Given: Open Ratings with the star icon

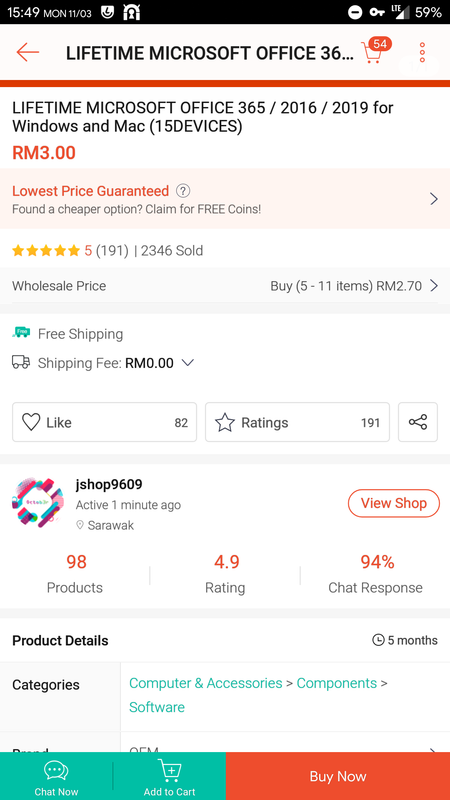Looking at the screenshot, I should pyautogui.click(x=297, y=422).
